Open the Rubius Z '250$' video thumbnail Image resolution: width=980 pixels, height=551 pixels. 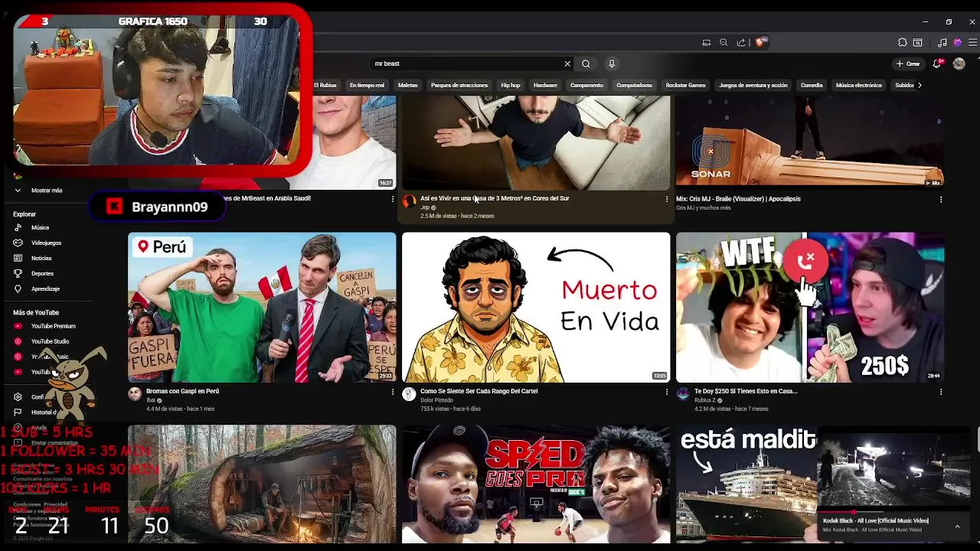(x=810, y=307)
